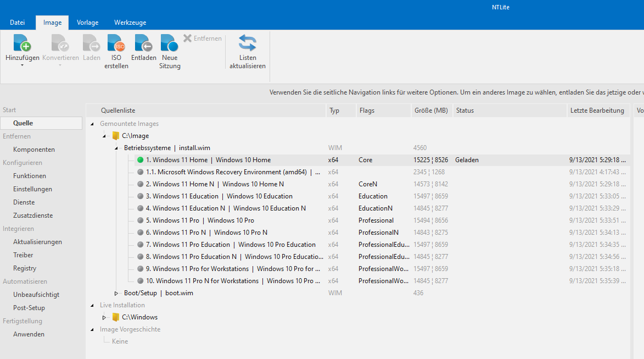Select Quelle in side navigation

coord(41,123)
